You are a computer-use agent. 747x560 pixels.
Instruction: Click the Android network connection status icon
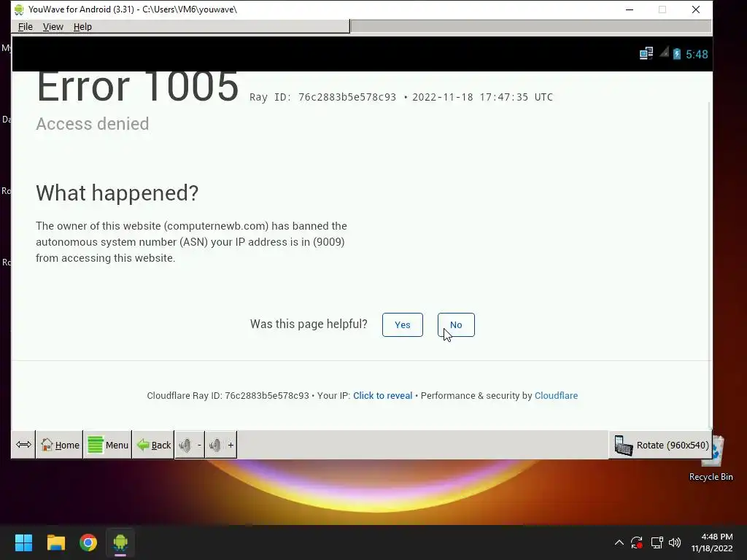click(646, 53)
